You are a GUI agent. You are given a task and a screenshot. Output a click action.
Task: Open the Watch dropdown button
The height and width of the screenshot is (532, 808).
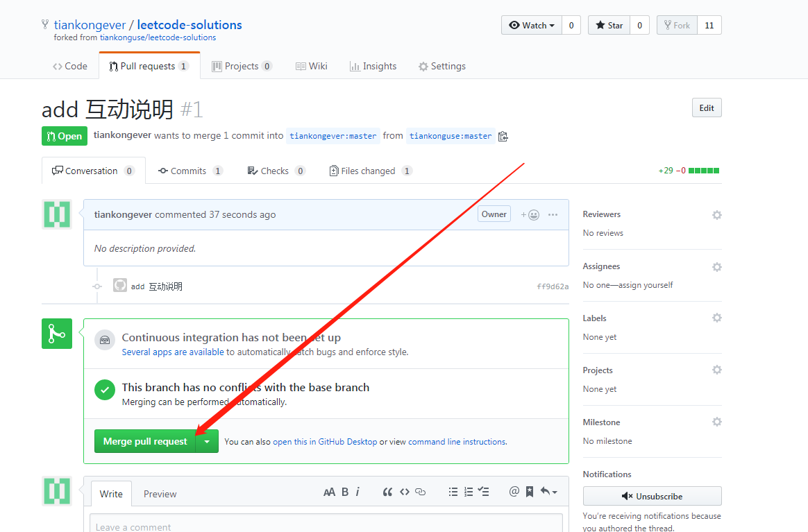pos(532,25)
